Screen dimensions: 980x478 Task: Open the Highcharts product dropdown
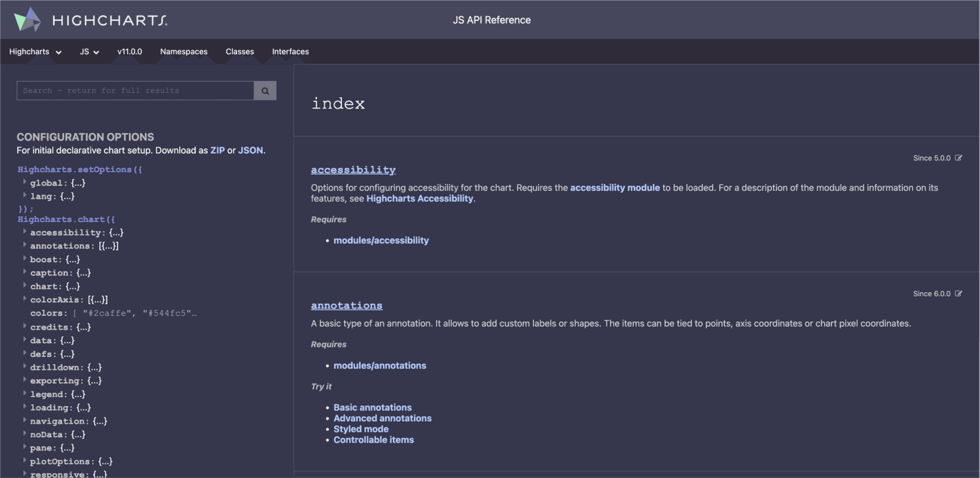pyautogui.click(x=35, y=52)
